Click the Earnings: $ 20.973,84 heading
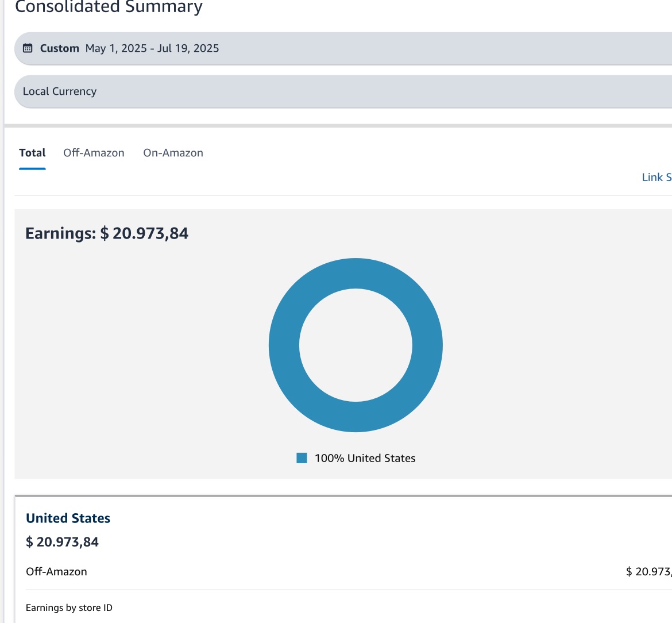 (x=107, y=233)
